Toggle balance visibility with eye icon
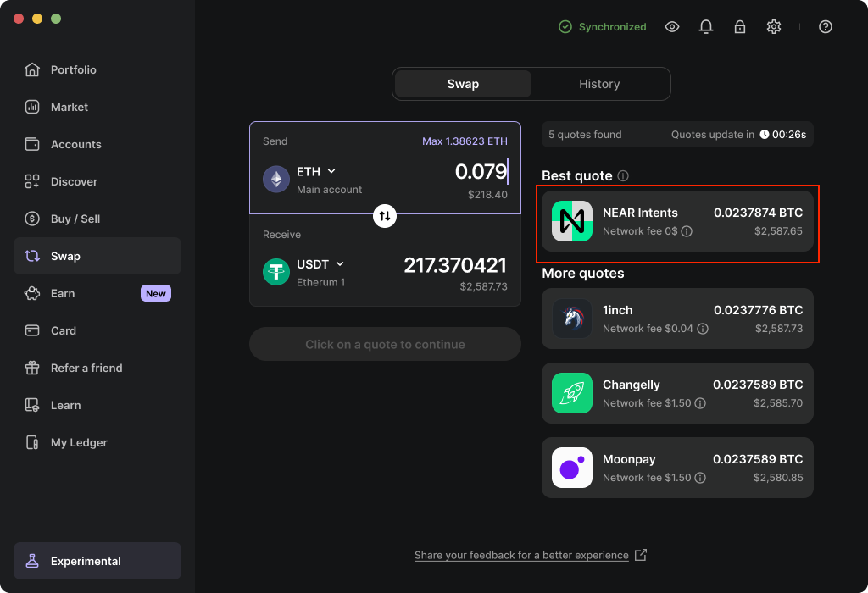The image size is (868, 593). pos(672,27)
